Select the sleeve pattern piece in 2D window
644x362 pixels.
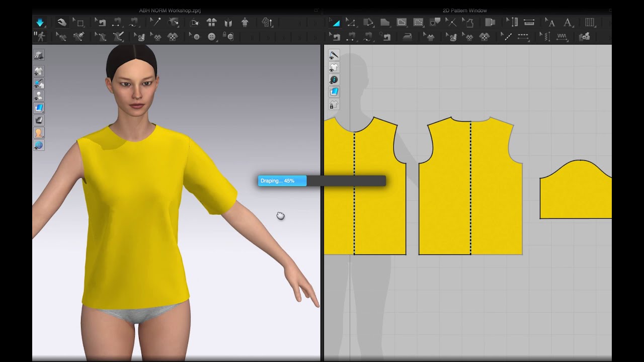(x=576, y=190)
